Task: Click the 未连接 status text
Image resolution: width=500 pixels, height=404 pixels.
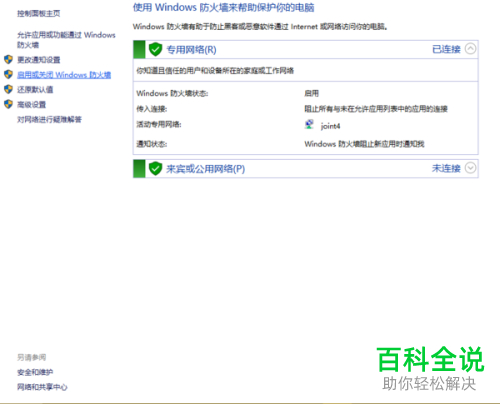Action: click(x=446, y=168)
